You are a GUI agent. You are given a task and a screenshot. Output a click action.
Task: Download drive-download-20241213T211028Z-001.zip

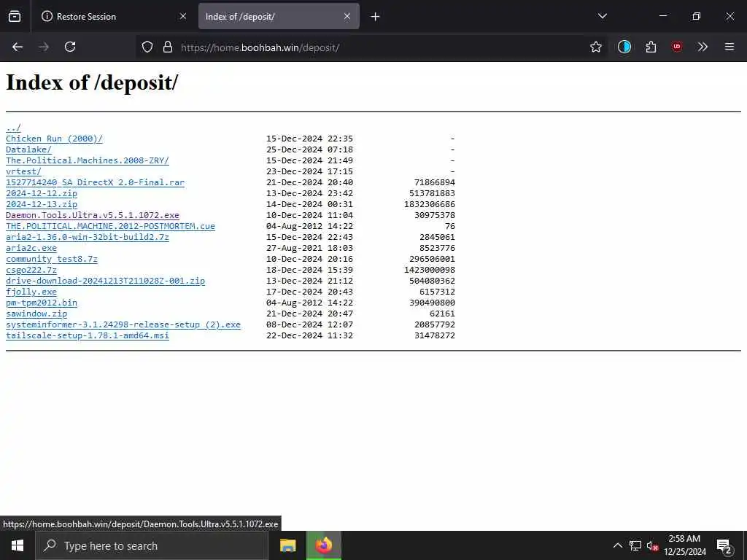pos(105,281)
